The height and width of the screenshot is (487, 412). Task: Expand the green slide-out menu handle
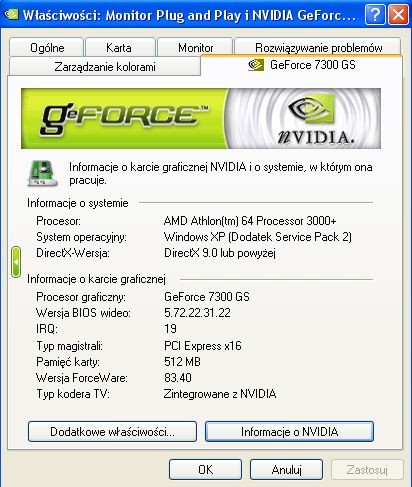pyautogui.click(x=16, y=262)
